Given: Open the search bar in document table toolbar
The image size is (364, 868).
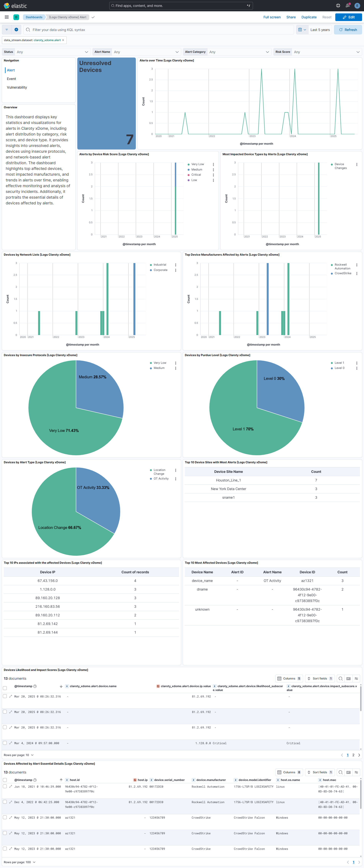Looking at the screenshot, I should click(340, 678).
